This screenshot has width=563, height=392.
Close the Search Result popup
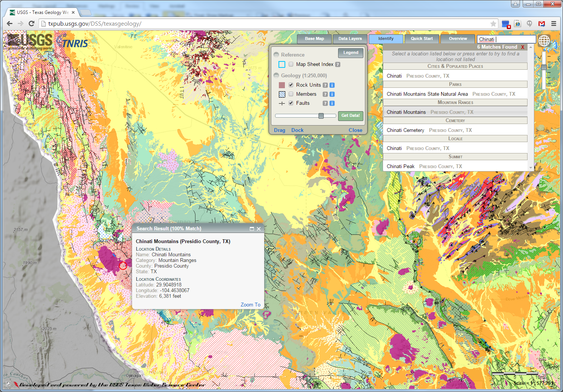pyautogui.click(x=259, y=229)
